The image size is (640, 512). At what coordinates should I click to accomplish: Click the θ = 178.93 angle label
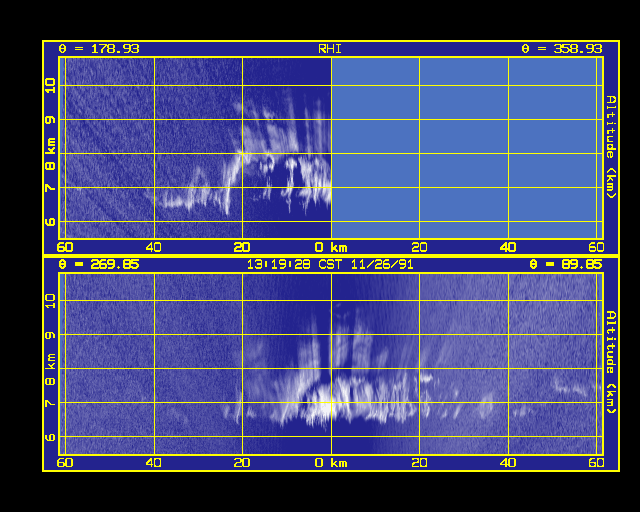99,49
